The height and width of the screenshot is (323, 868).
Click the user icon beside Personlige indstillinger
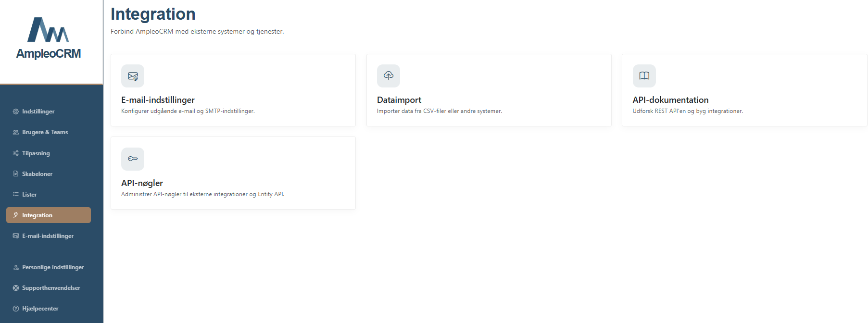coord(16,267)
